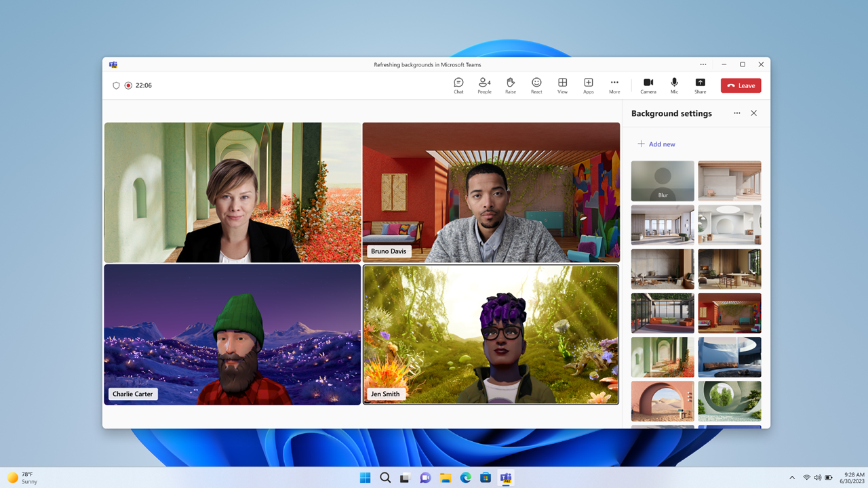The width and height of the screenshot is (868, 488).
Task: Click the recording indicator icon
Action: [x=128, y=85]
